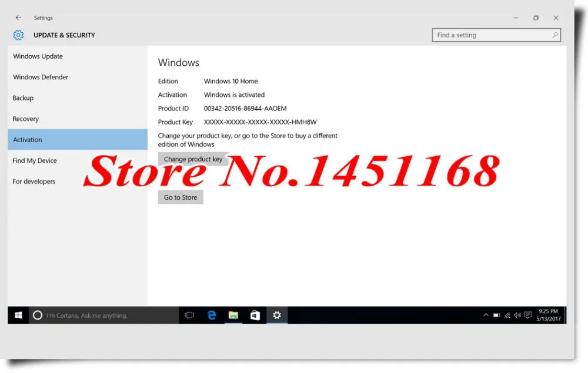Click the Update & Security gear icon
Screen dimensions: 588x373
click(x=18, y=35)
